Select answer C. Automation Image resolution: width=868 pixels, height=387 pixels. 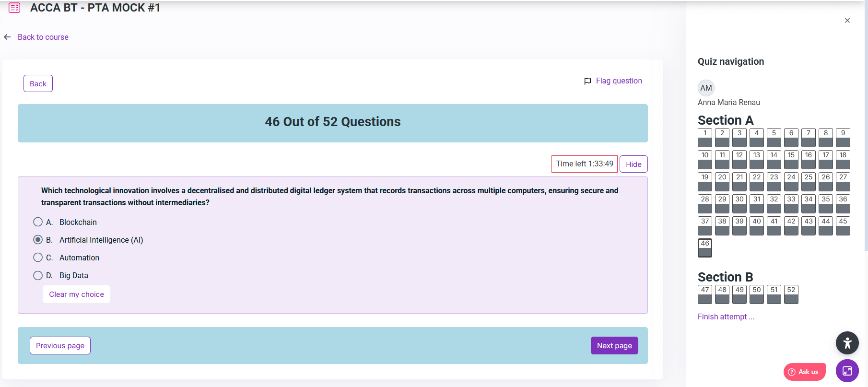[38, 258]
